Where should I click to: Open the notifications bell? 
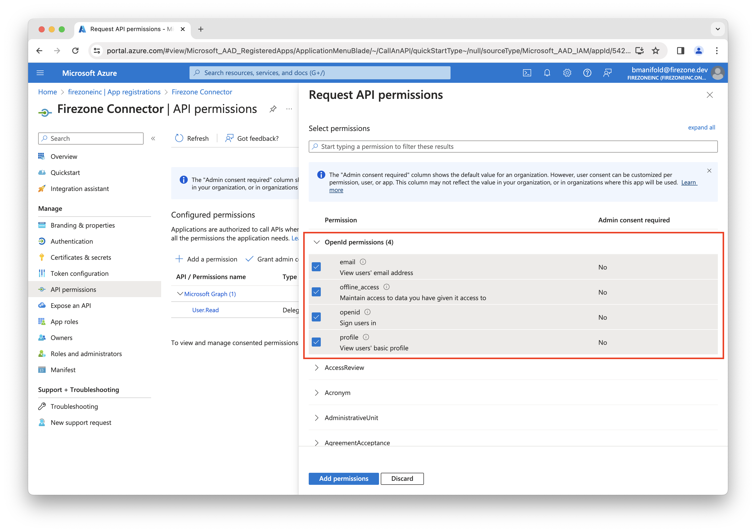point(547,73)
